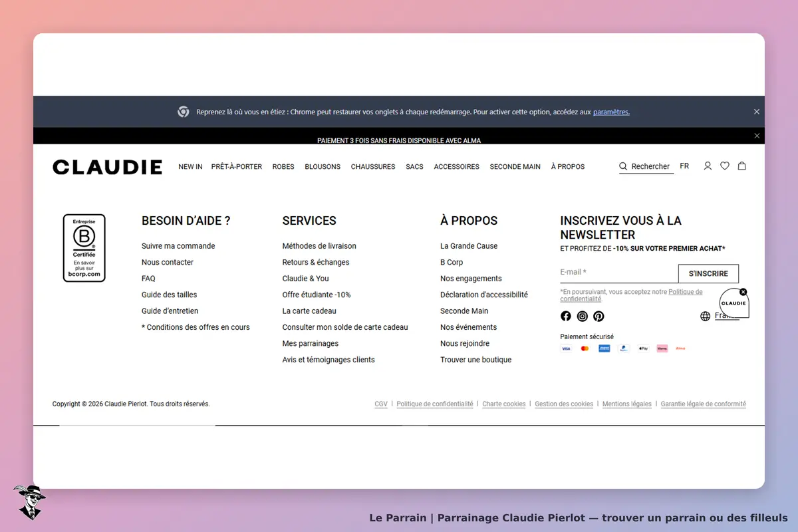
Task: Open the B Corp footer text link
Action: (x=452, y=262)
